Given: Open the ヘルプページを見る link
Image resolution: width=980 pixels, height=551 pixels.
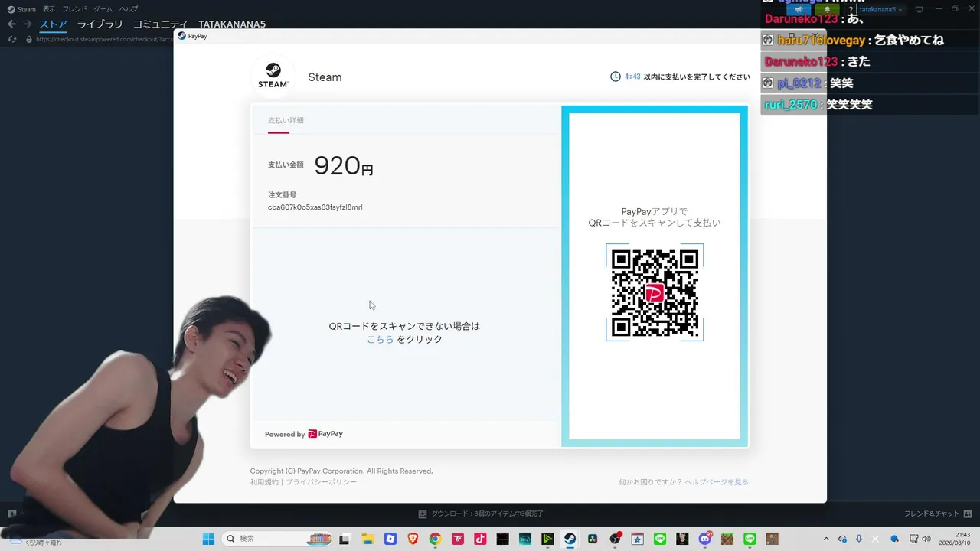Looking at the screenshot, I should (717, 482).
